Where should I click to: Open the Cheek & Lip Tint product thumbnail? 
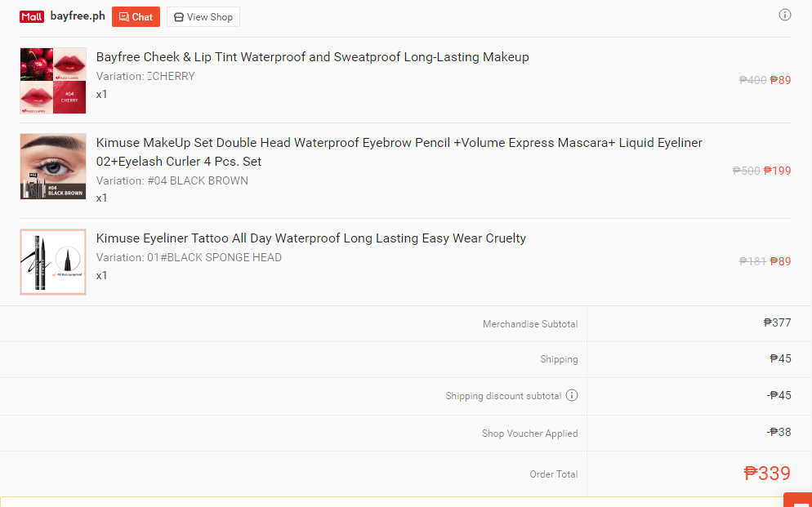click(x=53, y=81)
